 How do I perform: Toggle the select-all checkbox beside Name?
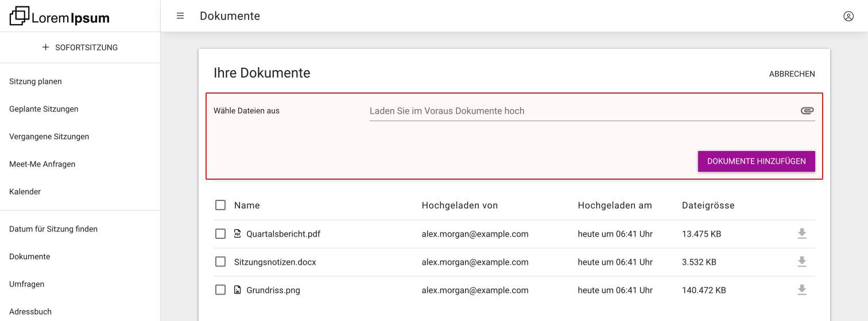(220, 205)
